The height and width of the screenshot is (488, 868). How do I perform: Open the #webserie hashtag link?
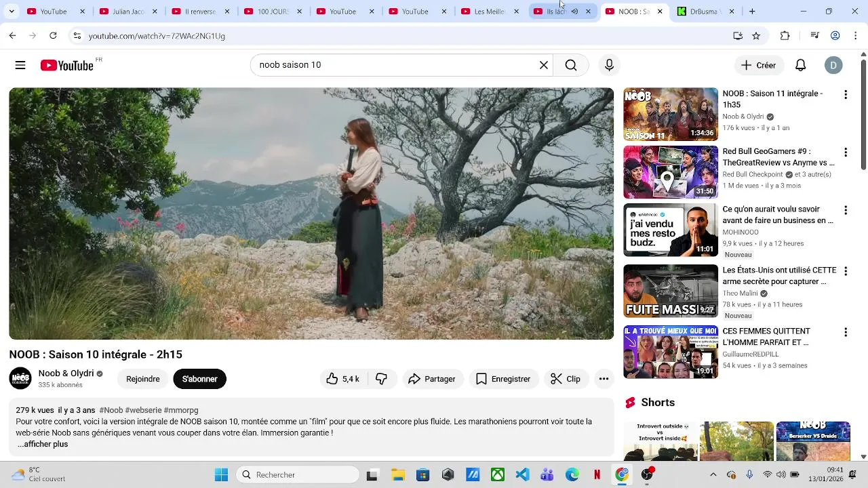click(143, 410)
